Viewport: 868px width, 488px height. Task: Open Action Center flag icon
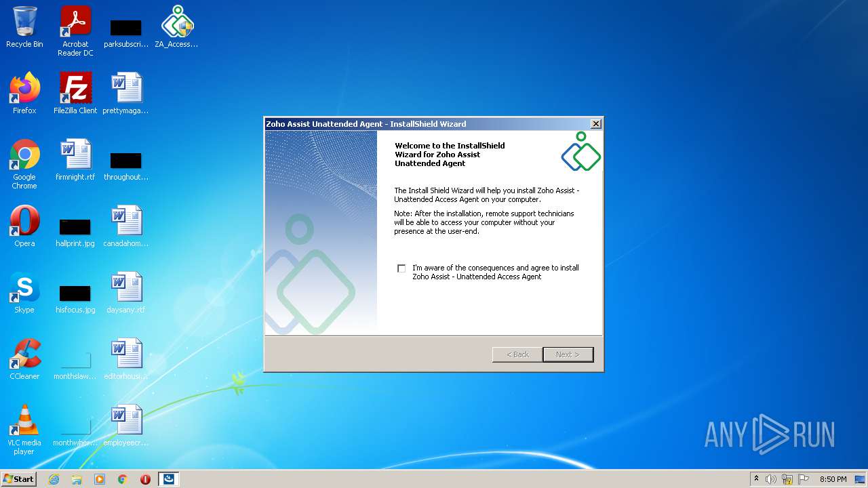[x=804, y=479]
